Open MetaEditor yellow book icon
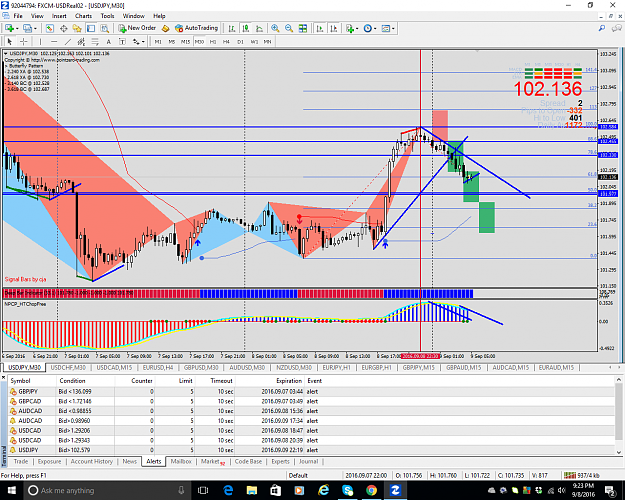The width and height of the screenshot is (625, 500). tap(165, 28)
